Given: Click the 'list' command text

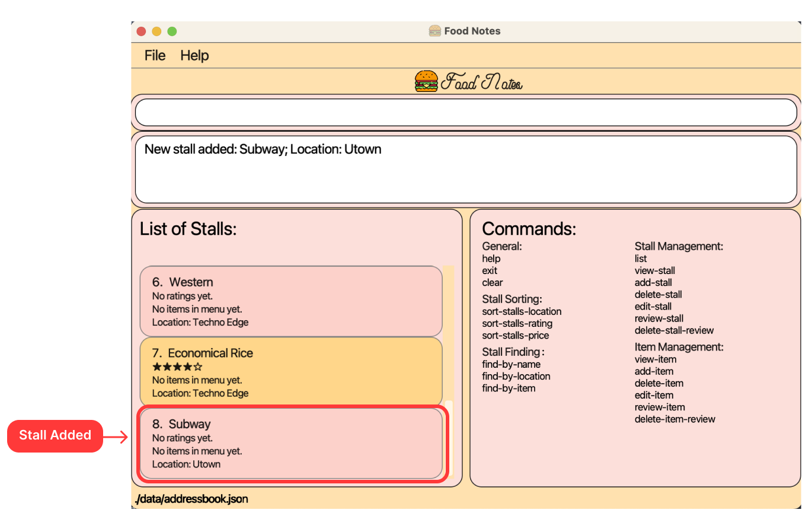Looking at the screenshot, I should click(x=641, y=259).
